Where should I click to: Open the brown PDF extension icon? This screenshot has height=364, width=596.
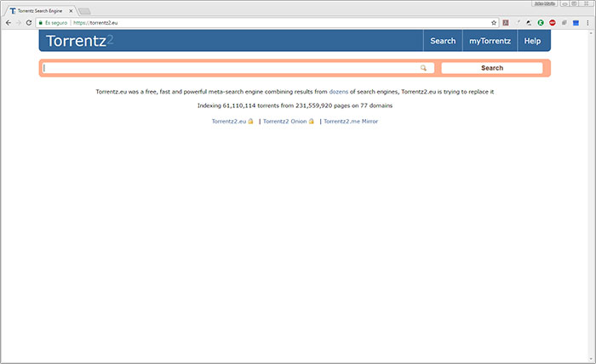(506, 23)
